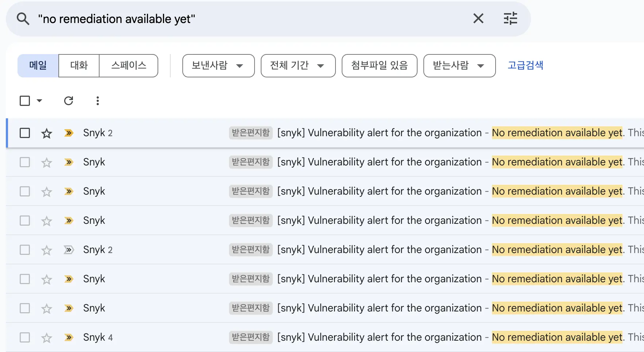Screen dimensions: 644x352
Task: Click 받은편지함 label in the highlighted top row
Action: point(251,133)
